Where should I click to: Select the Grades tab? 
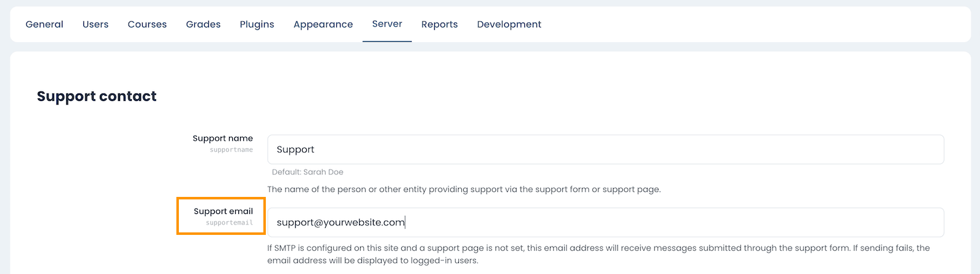tap(203, 24)
